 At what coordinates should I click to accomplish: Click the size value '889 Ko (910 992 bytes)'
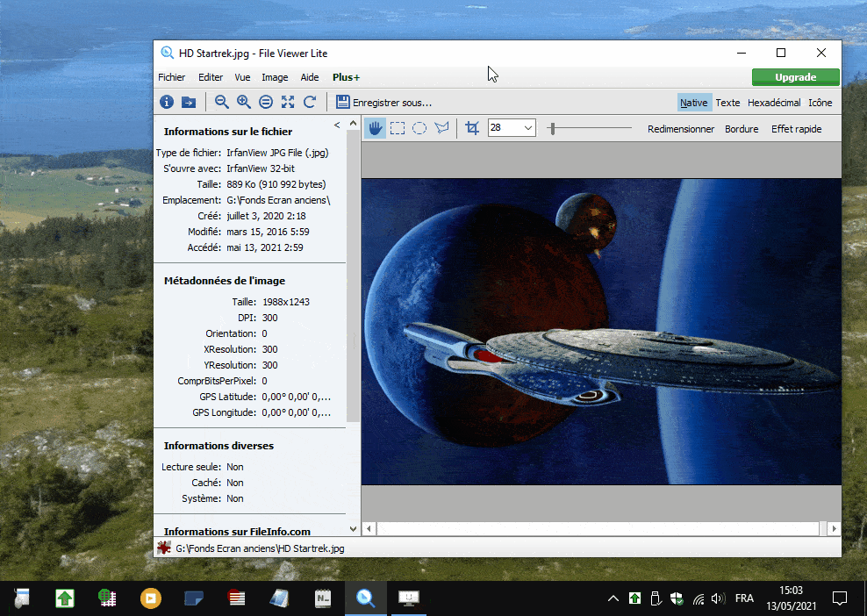tap(276, 184)
